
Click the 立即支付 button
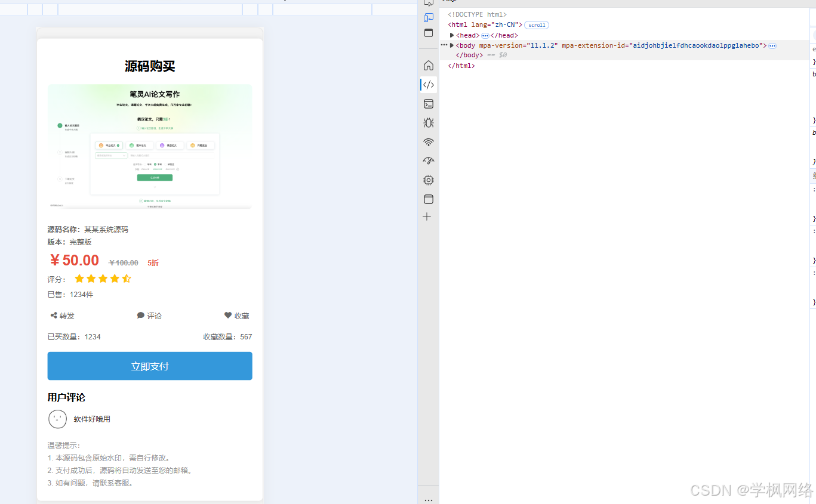150,366
